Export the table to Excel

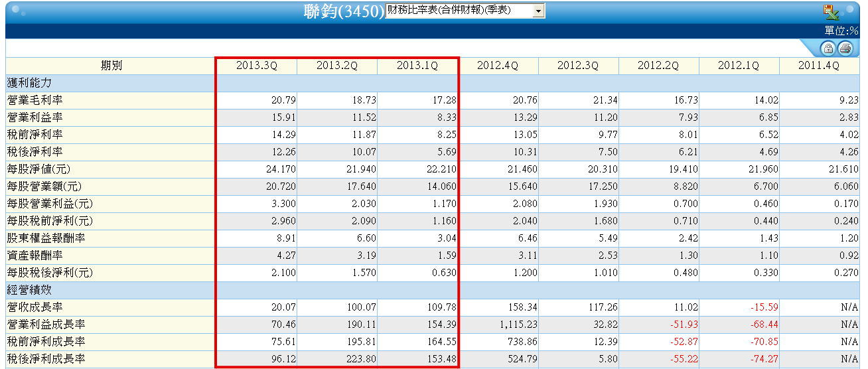pos(831,11)
